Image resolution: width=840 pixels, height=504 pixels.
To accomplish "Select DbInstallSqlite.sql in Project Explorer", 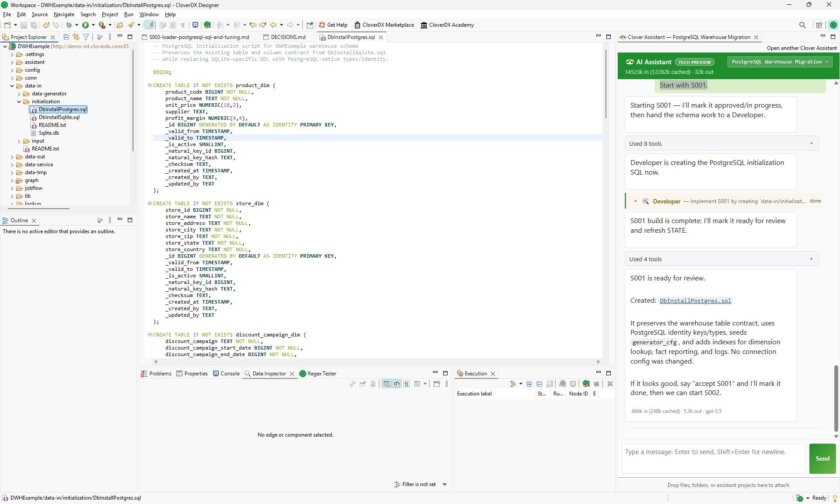I will pos(59,117).
